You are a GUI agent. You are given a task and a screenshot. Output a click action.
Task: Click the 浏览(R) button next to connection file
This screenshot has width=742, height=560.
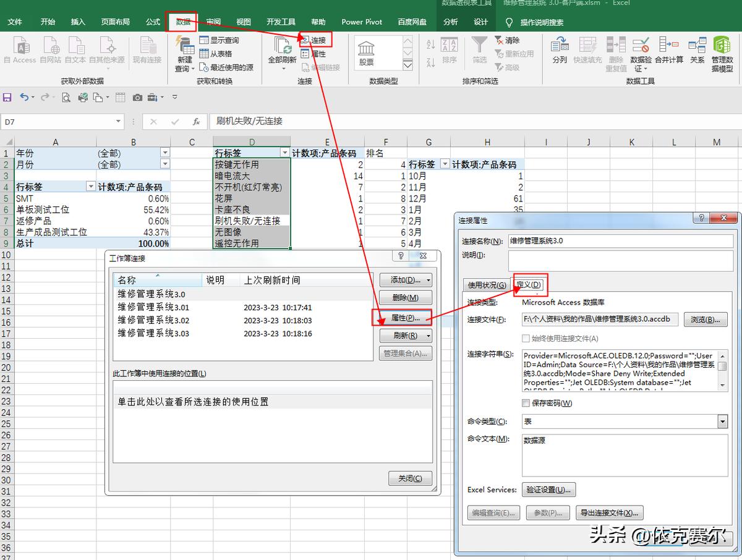click(706, 320)
